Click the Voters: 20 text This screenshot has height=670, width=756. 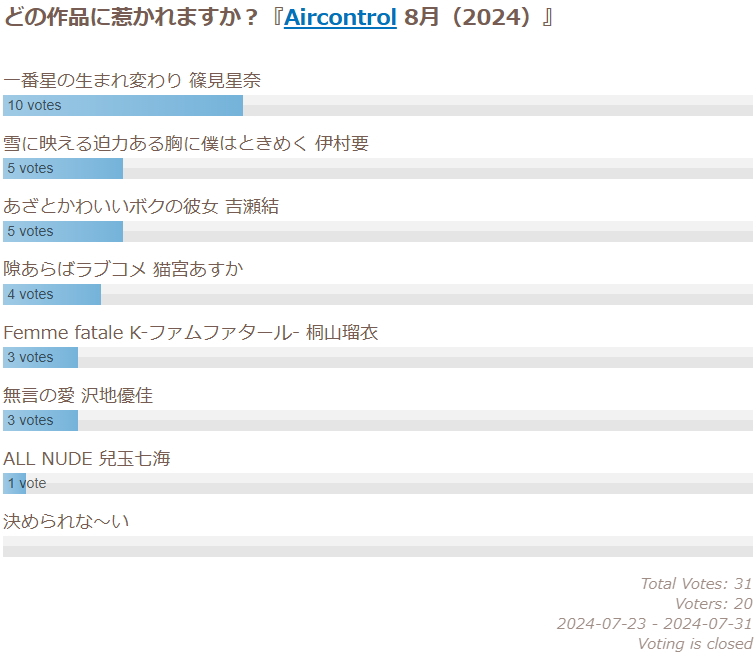[713, 604]
